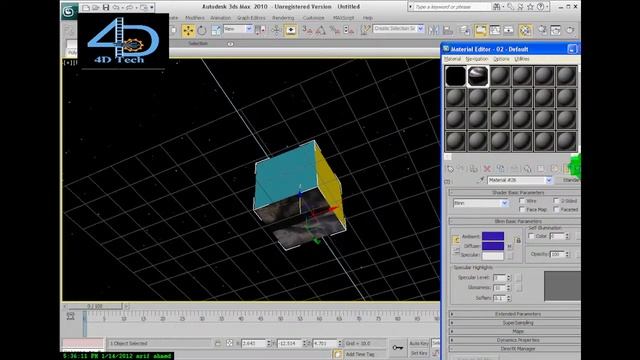Click the InfoCenter favorites star icon
This screenshot has height=360, width=640.
tap(530, 7)
